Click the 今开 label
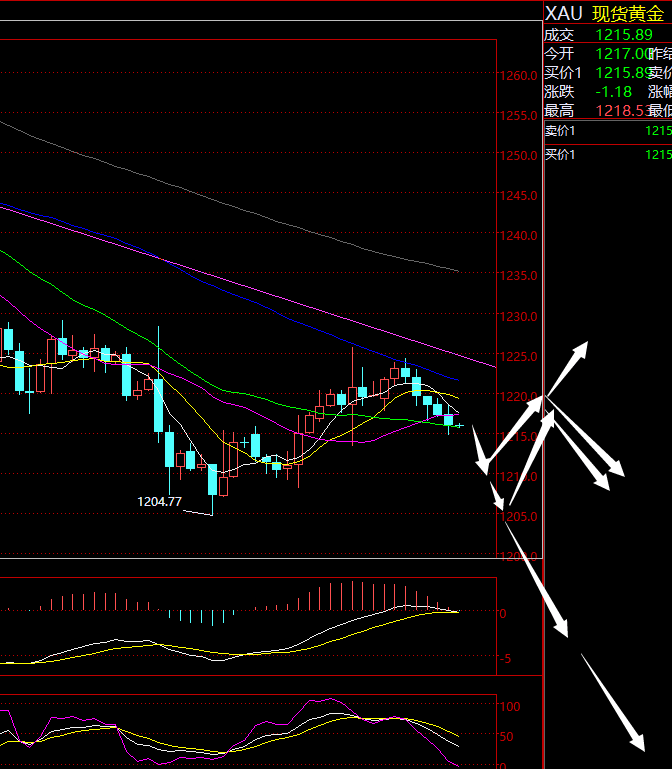This screenshot has height=769, width=672. [x=559, y=53]
